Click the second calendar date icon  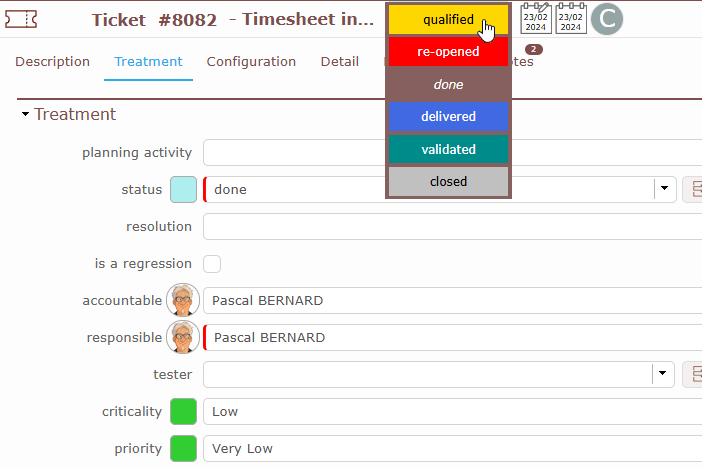coord(571,19)
